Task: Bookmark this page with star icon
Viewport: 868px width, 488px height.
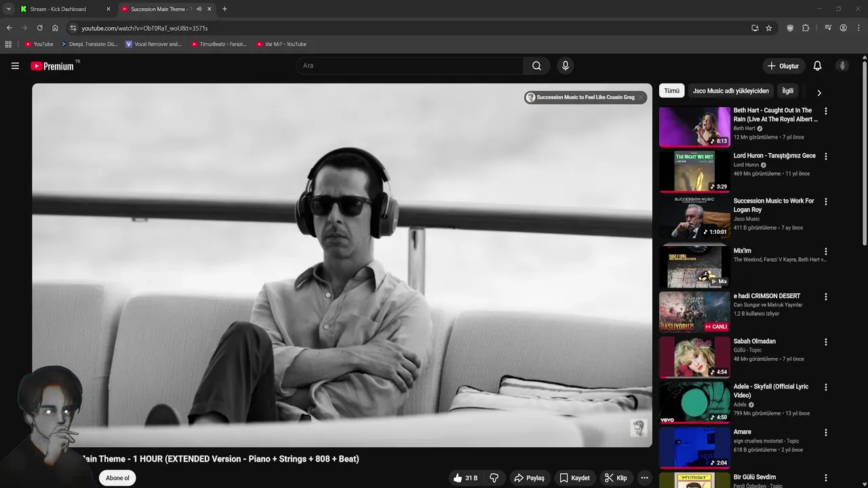Action: pos(768,28)
